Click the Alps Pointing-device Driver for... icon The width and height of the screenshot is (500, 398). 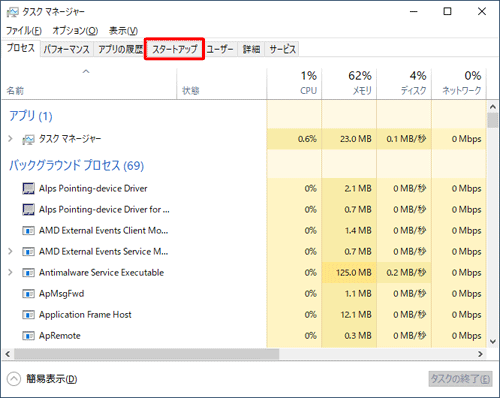pos(28,210)
